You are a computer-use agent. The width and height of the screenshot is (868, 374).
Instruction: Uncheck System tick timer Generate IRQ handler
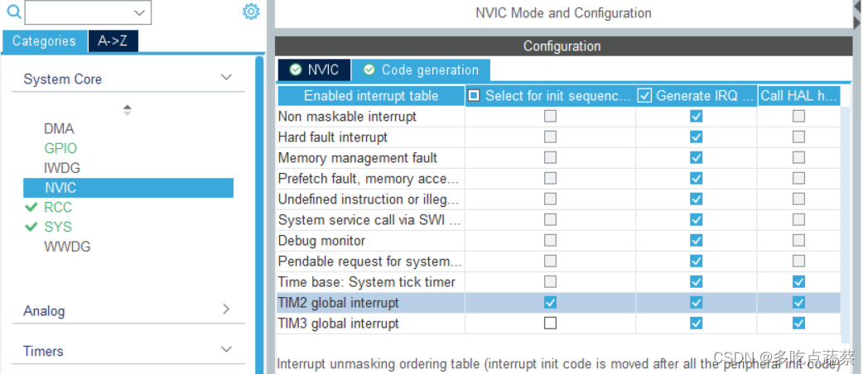[697, 282]
